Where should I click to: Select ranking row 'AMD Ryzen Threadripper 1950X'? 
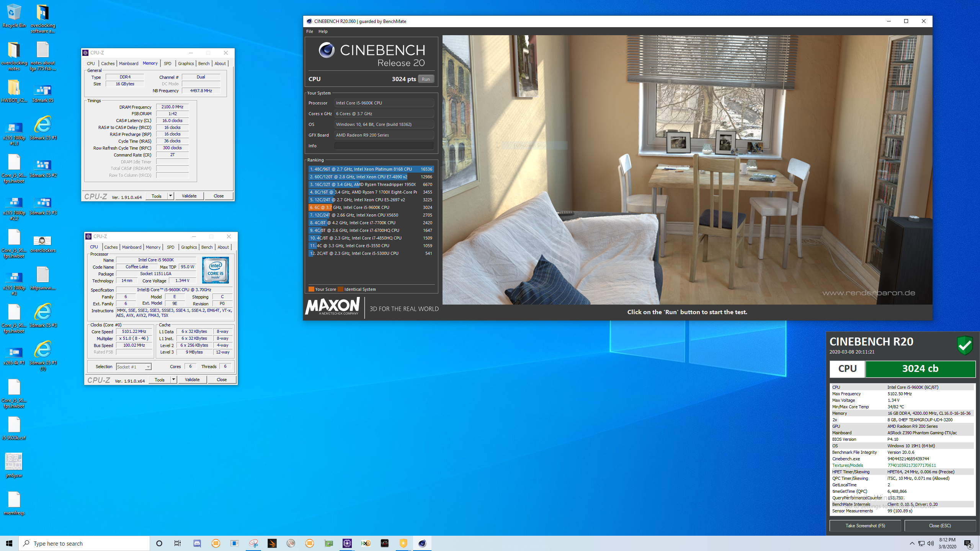click(x=371, y=184)
